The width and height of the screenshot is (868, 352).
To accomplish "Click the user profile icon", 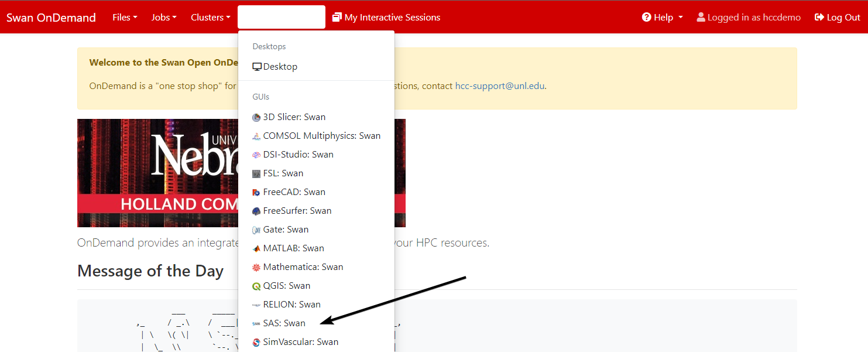I will (701, 18).
